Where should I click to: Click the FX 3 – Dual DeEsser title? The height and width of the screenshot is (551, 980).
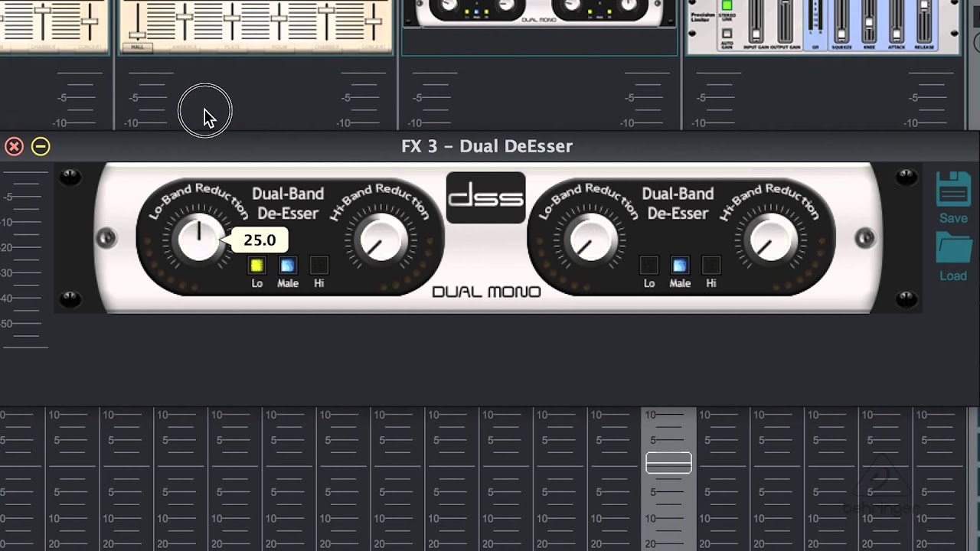click(487, 146)
